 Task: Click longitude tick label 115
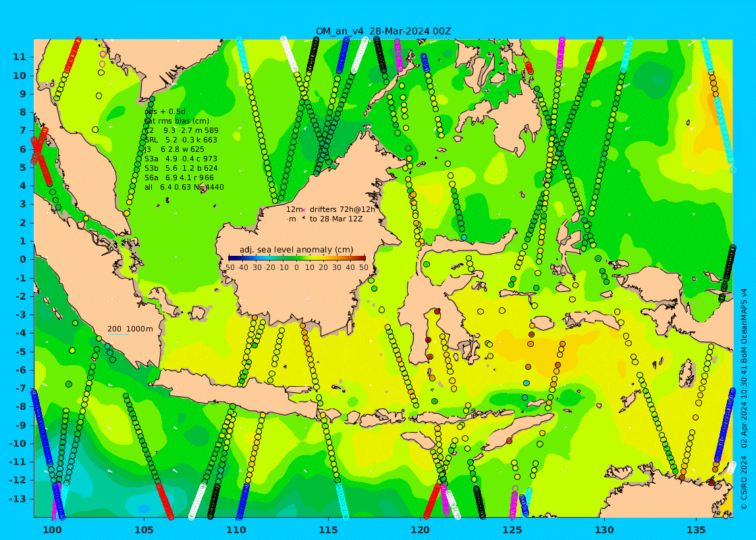coord(328,530)
